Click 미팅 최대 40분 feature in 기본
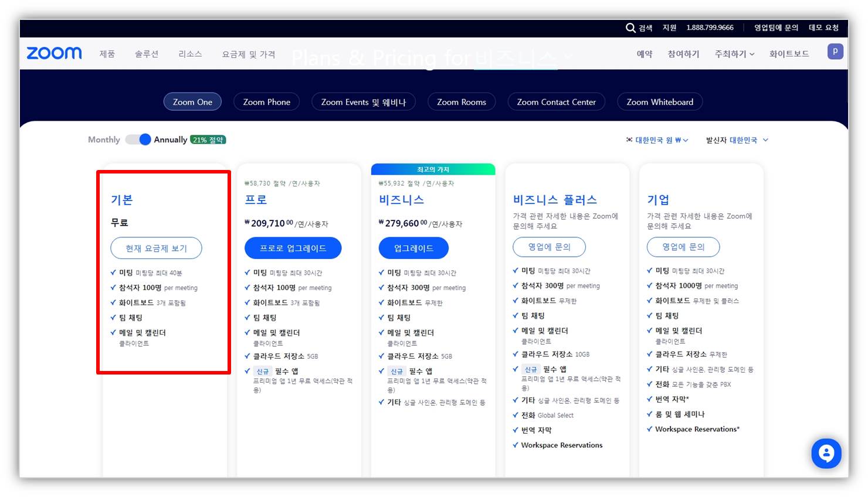 click(151, 273)
